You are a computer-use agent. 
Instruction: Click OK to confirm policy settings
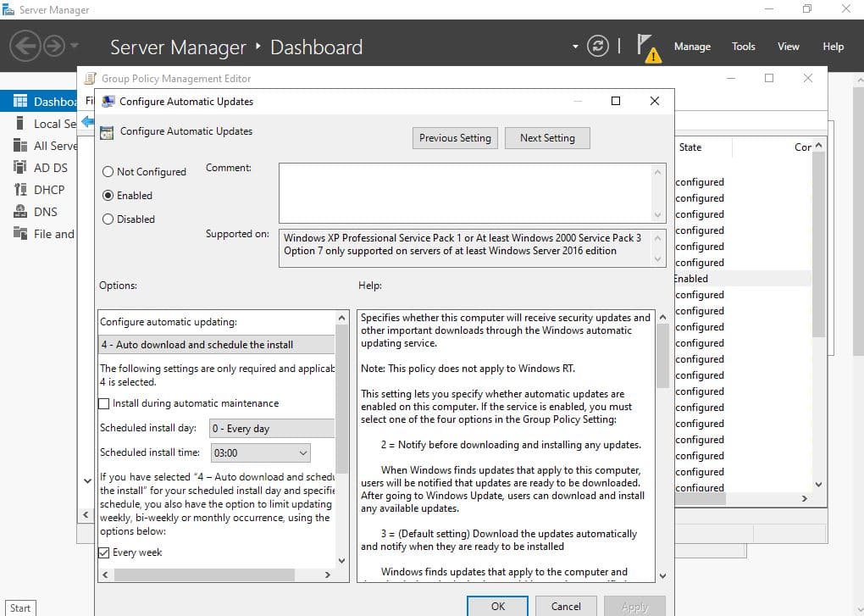497,606
